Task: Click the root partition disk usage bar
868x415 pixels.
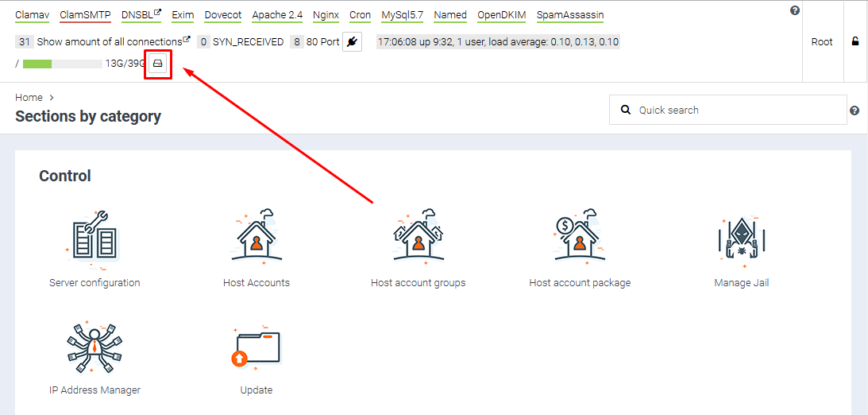Action: (63, 64)
